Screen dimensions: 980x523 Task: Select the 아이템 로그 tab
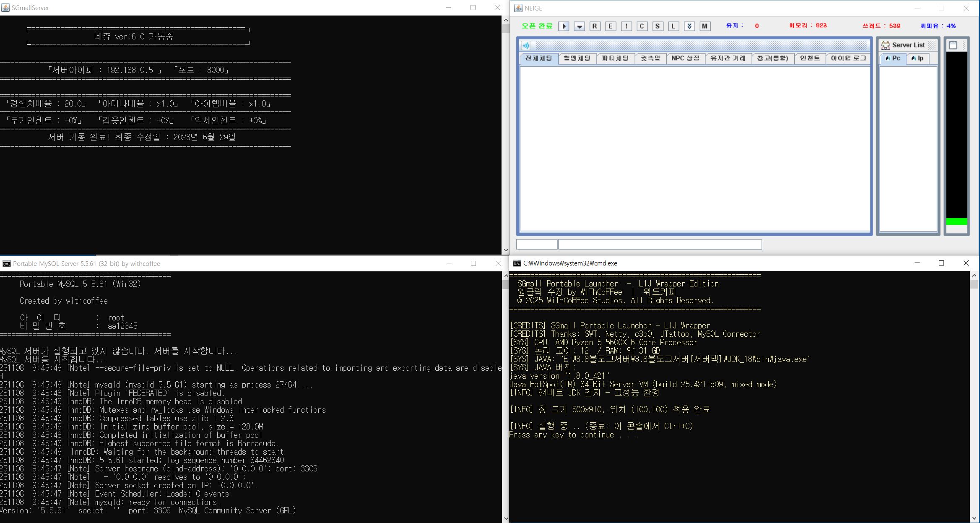[848, 58]
